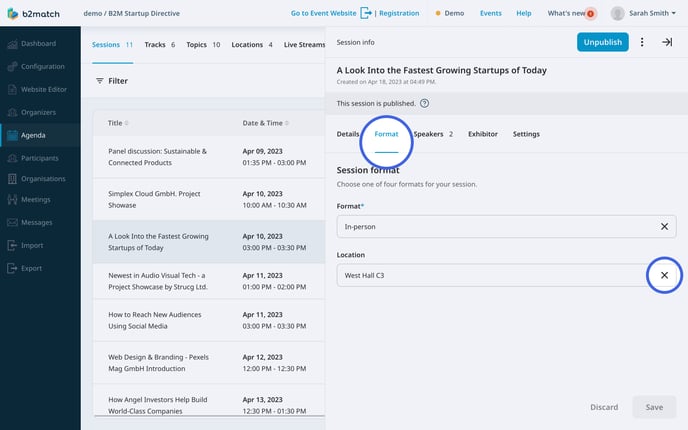This screenshot has height=430, width=688.
Task: Switch to the Locations tab
Action: pyautogui.click(x=252, y=45)
